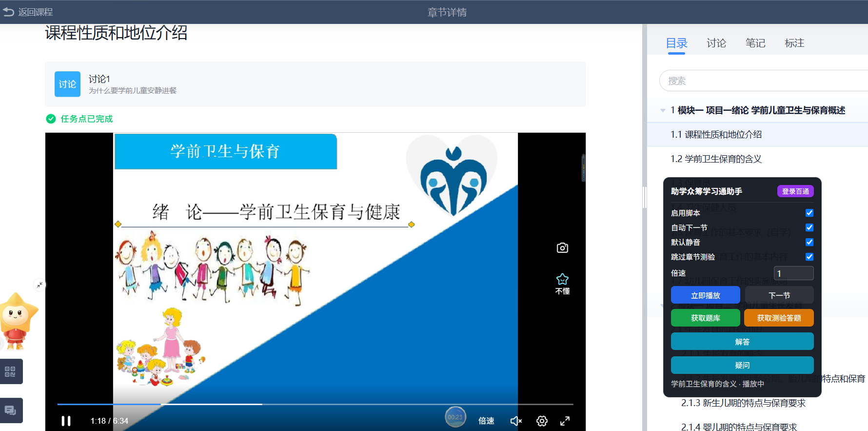868x431 pixels.
Task: Toggle the 跳过章节测验 checkbox
Action: (809, 257)
